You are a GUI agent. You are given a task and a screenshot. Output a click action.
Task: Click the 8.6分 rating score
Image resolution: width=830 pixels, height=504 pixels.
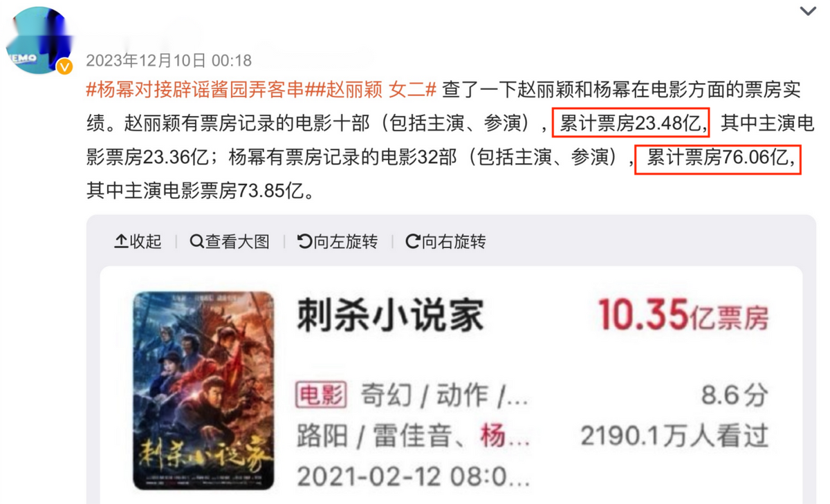[735, 395]
